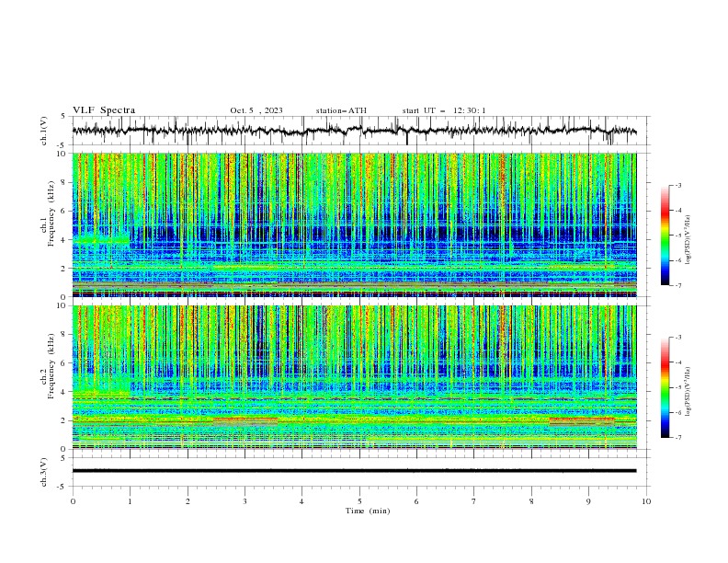Click the log(PSD) label beside ch.1 color bar
This screenshot has height=563, width=728.
coord(688,240)
